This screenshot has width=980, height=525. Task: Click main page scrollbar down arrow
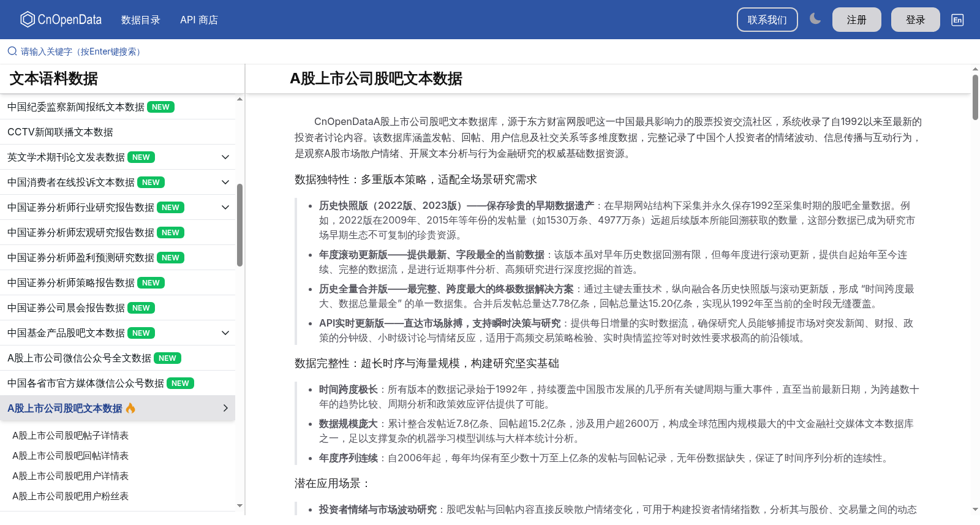pyautogui.click(x=975, y=509)
